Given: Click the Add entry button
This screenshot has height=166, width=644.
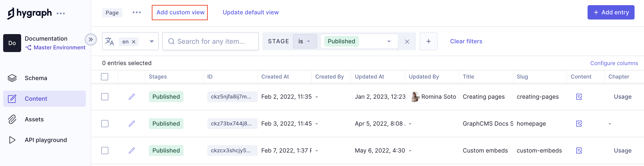Looking at the screenshot, I should [x=610, y=13].
